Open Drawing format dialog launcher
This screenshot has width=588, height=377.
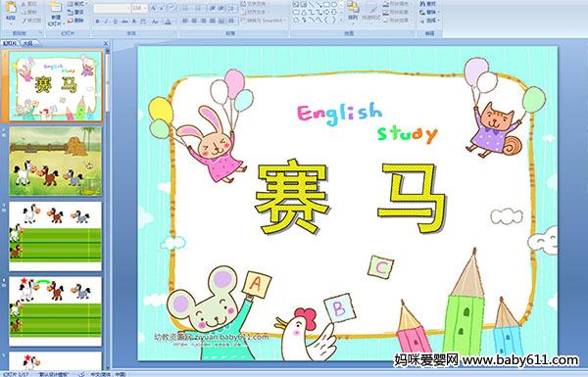413,33
